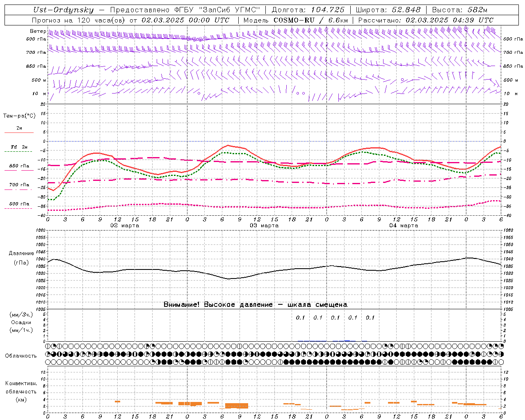Select the longitude value "Долгота: 104.725"
This screenshot has height=420, width=525.
click(x=308, y=10)
